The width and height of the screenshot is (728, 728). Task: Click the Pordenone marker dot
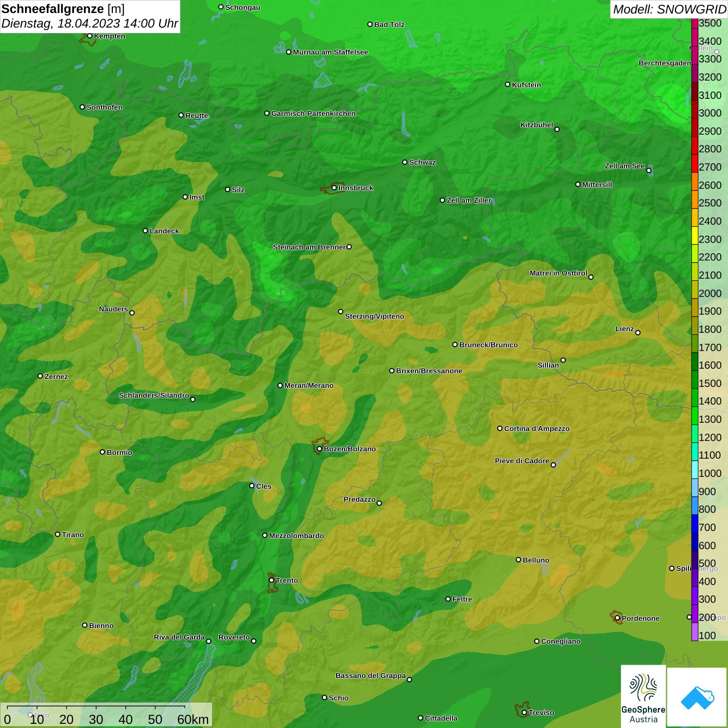click(x=617, y=618)
